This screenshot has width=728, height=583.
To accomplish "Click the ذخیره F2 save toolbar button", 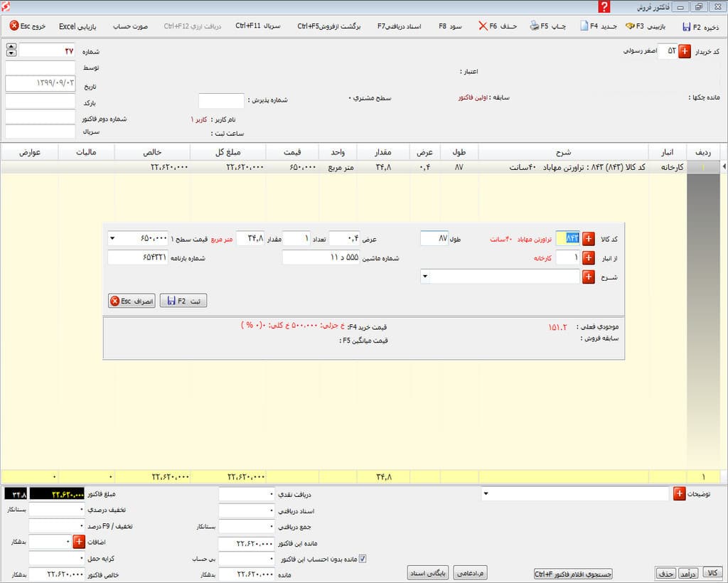I will click(x=700, y=27).
